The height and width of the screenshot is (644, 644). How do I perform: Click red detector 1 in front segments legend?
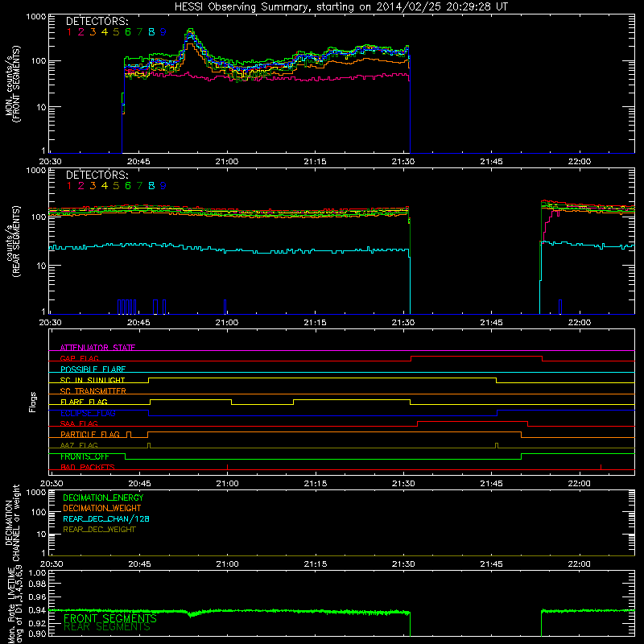pos(69,32)
